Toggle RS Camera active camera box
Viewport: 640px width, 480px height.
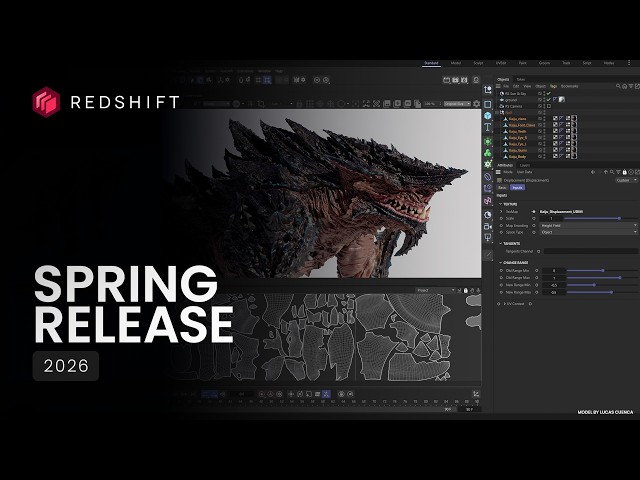(549, 106)
